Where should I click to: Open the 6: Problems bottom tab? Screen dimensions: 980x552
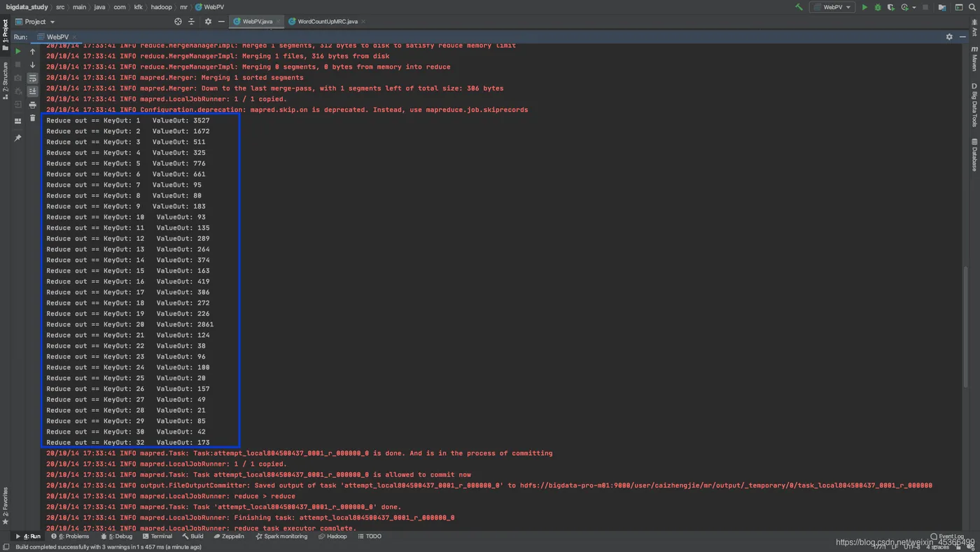pyautogui.click(x=70, y=537)
